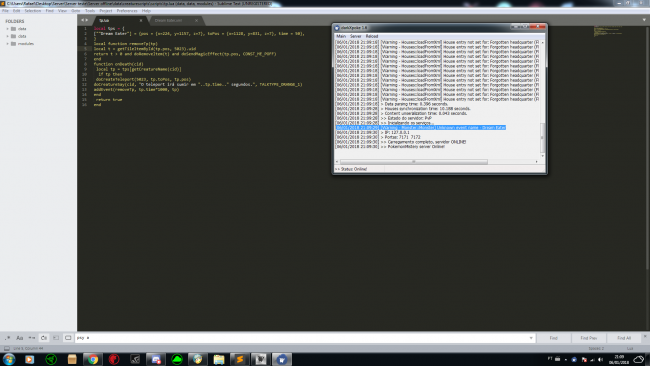Open the find history dropdown arrow
Screen dimensions: 650x366
click(x=531, y=338)
